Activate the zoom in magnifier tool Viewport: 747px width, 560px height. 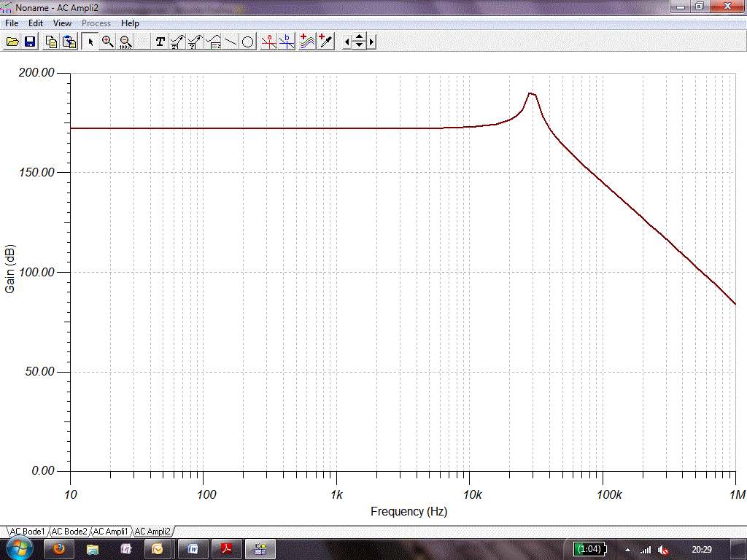click(108, 42)
